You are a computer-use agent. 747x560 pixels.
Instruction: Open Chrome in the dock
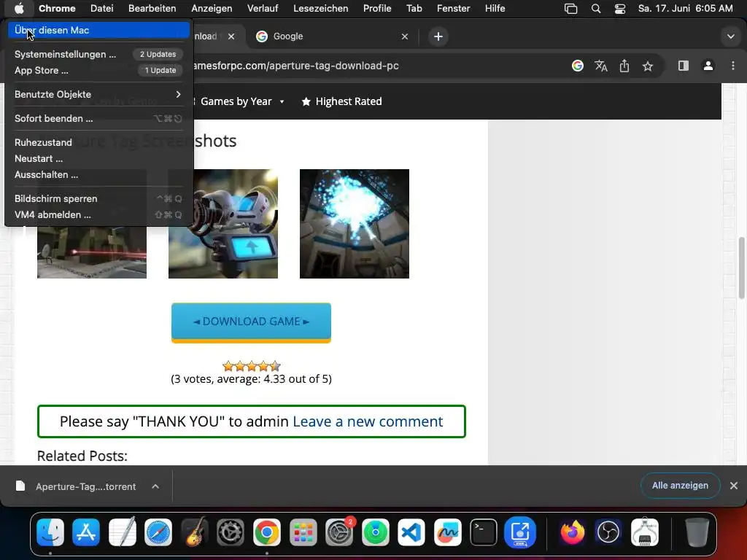(x=267, y=532)
